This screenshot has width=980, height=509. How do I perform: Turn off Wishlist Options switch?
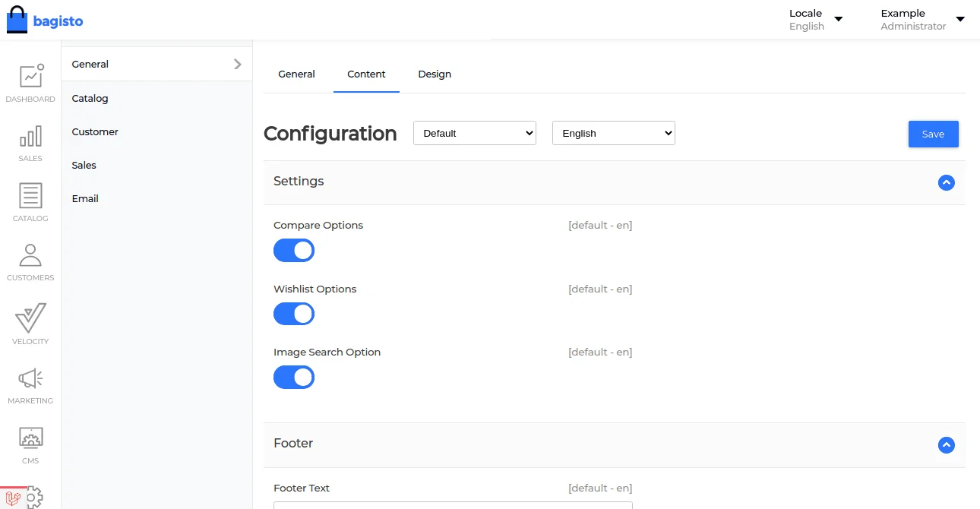coord(294,314)
